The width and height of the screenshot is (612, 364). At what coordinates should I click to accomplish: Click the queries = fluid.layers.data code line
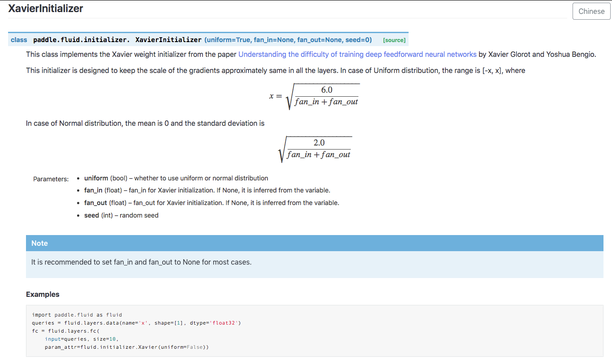[x=136, y=323]
